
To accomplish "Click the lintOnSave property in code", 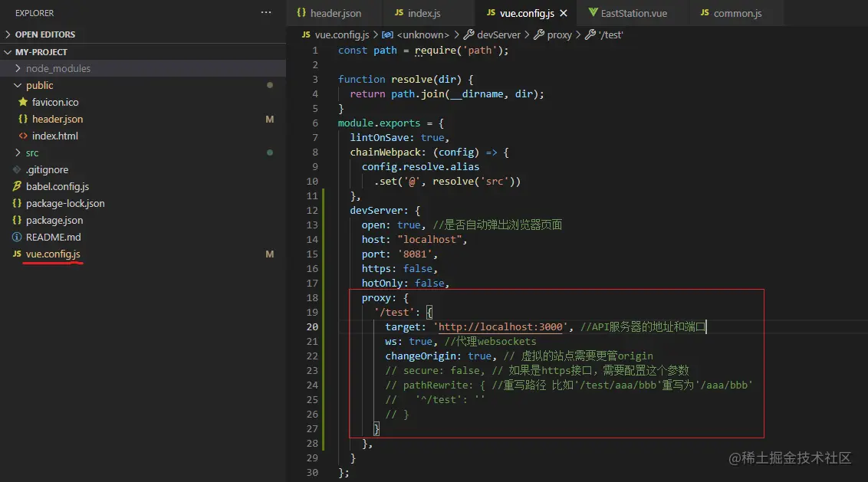I will (380, 137).
